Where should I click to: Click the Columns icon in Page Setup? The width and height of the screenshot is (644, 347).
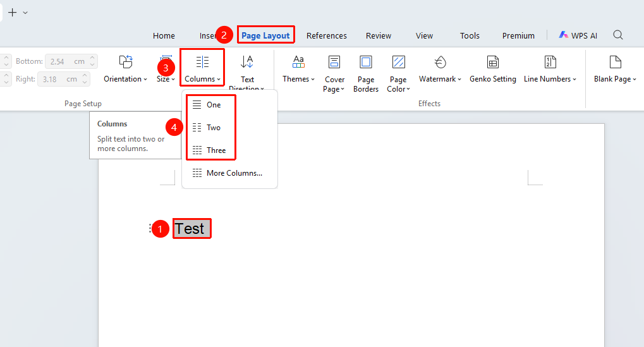[202, 62]
